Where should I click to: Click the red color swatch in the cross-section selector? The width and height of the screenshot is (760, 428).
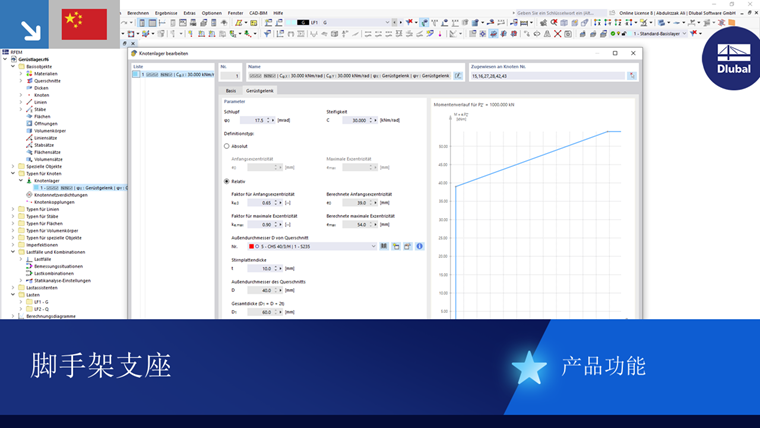point(251,246)
